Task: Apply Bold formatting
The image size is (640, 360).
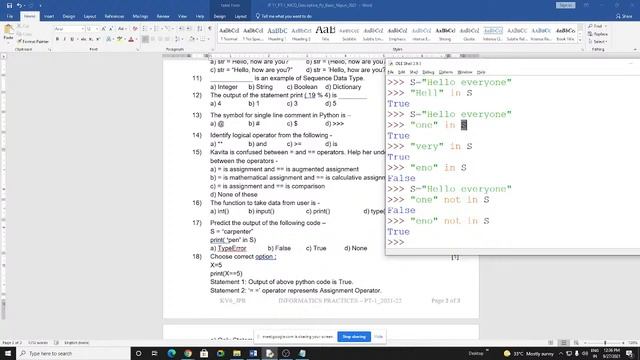Action: click(x=57, y=39)
